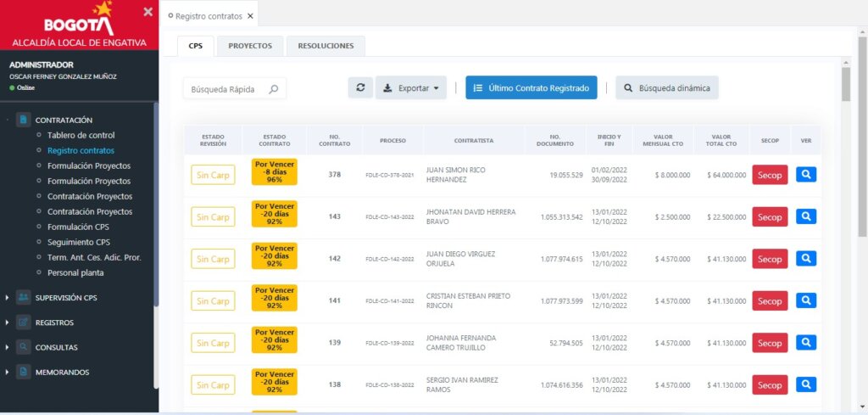The width and height of the screenshot is (868, 415).
Task: Click contractor JUAN SIMON RICO HERNANDEZ
Action: coord(455,175)
